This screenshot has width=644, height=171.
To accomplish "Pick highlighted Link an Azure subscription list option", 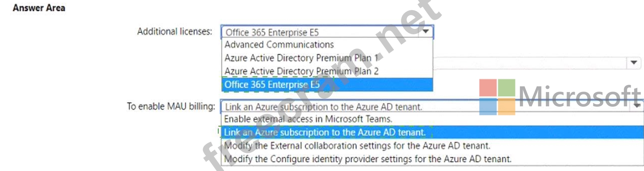I will (325, 133).
